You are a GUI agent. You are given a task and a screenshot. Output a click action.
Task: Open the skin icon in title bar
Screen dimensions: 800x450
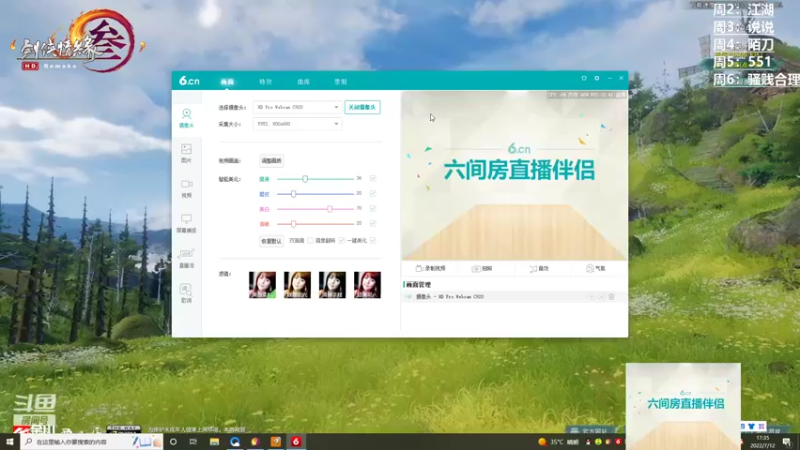[584, 79]
